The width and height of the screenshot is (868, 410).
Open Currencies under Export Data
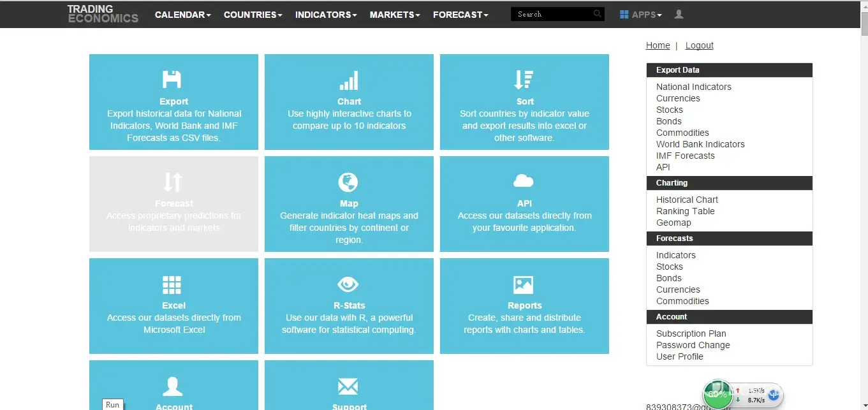[678, 98]
